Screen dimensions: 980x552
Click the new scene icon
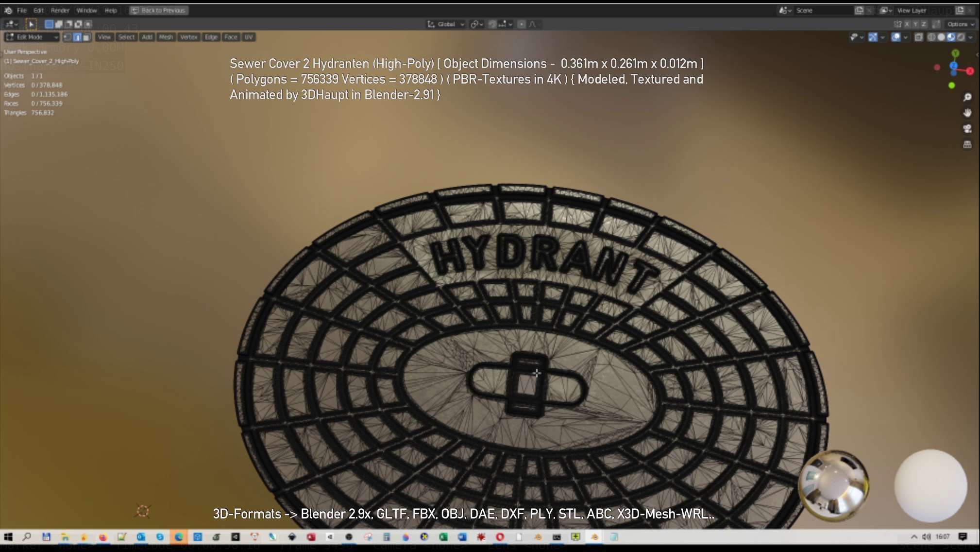click(x=859, y=10)
